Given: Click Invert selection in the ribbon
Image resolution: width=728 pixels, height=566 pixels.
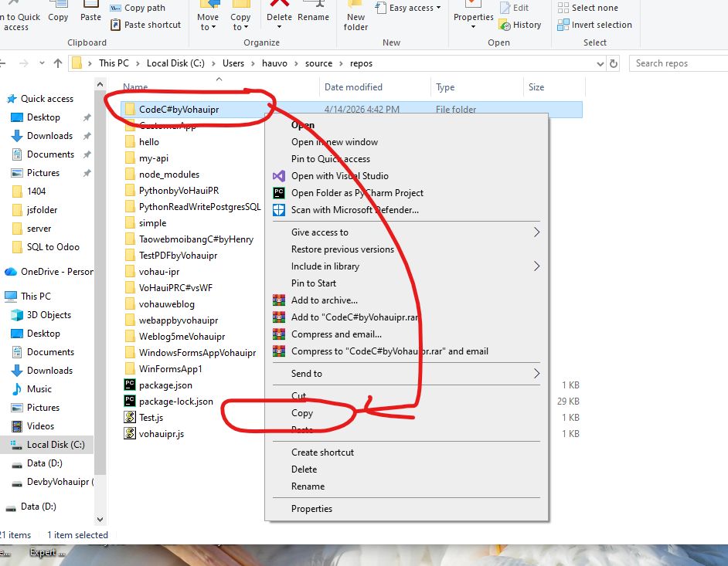Looking at the screenshot, I should pos(601,25).
